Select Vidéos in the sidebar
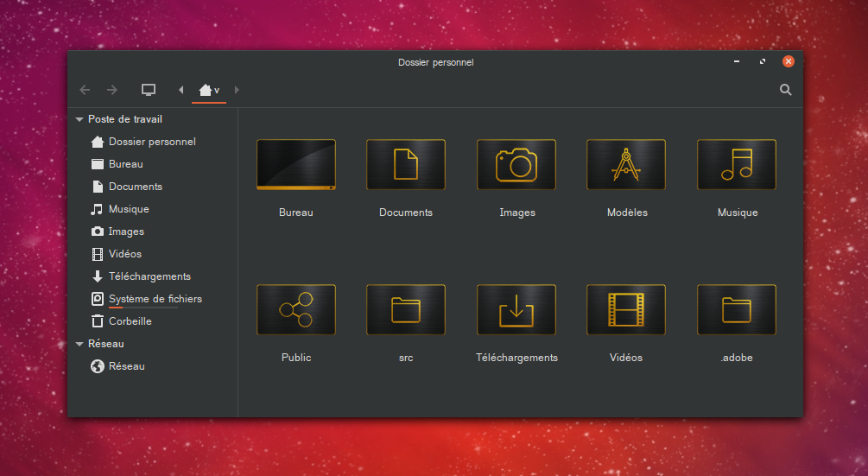 pyautogui.click(x=116, y=254)
